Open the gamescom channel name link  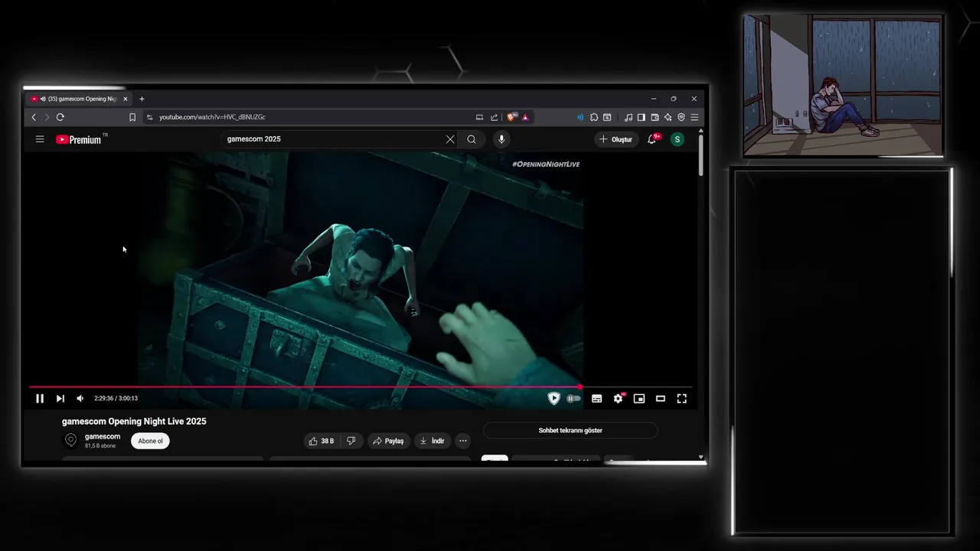[103, 436]
